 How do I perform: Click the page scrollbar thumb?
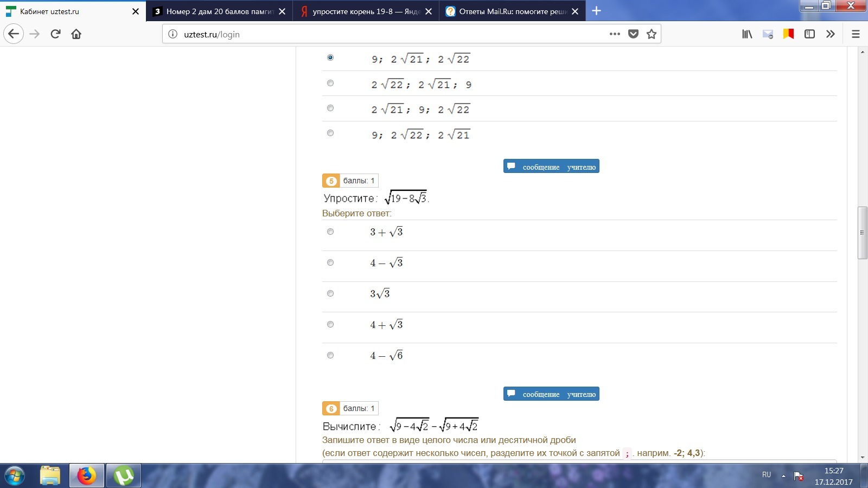862,233
